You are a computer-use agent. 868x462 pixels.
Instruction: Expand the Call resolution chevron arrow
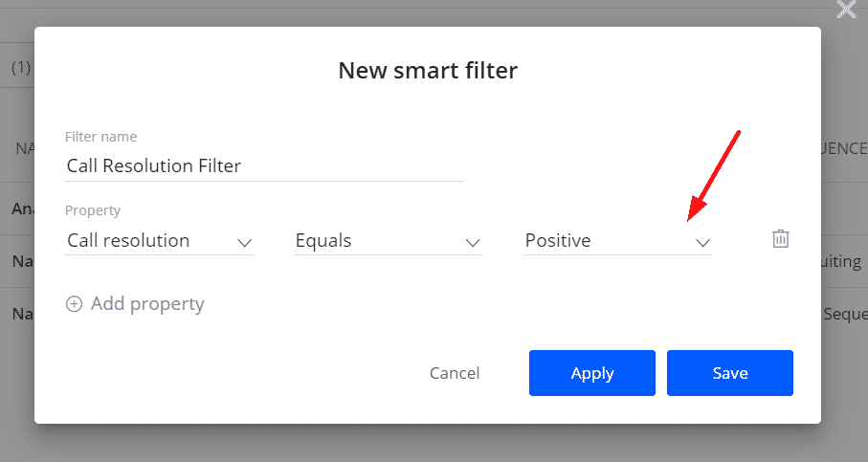(x=244, y=242)
